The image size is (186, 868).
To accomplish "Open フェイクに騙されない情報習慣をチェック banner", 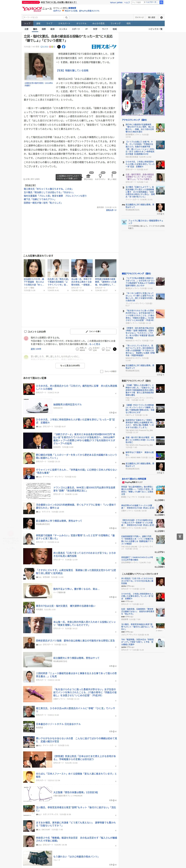I will tap(143, 224).
